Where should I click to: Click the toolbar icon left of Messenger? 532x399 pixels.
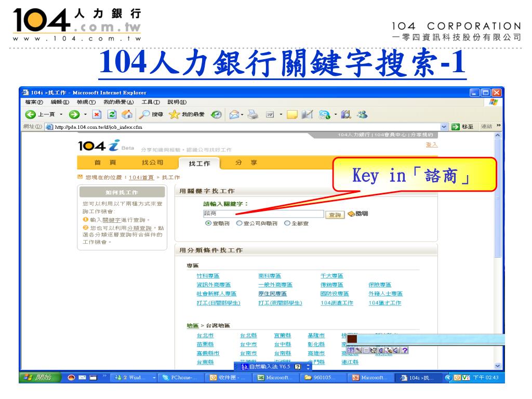tap(346, 115)
